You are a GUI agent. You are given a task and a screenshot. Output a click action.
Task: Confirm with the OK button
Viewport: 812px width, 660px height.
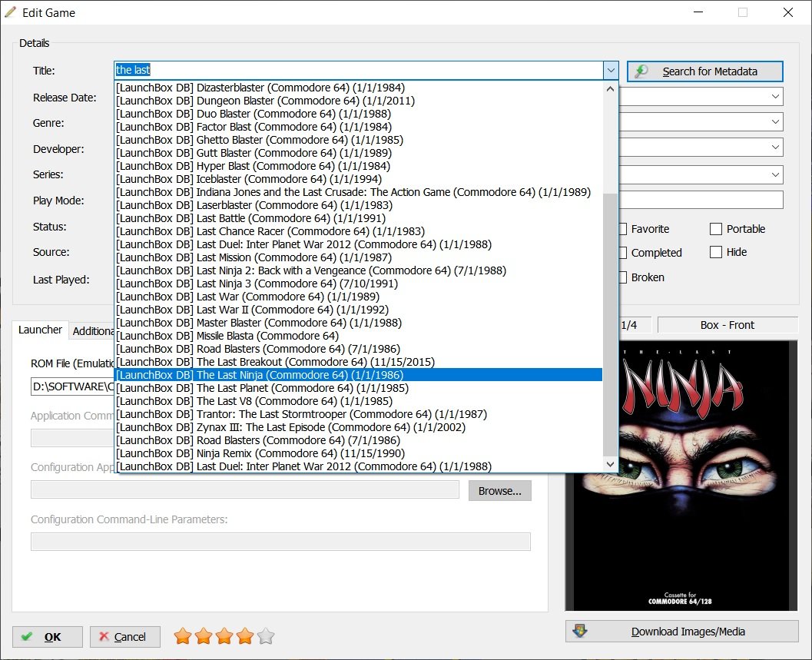coord(47,637)
